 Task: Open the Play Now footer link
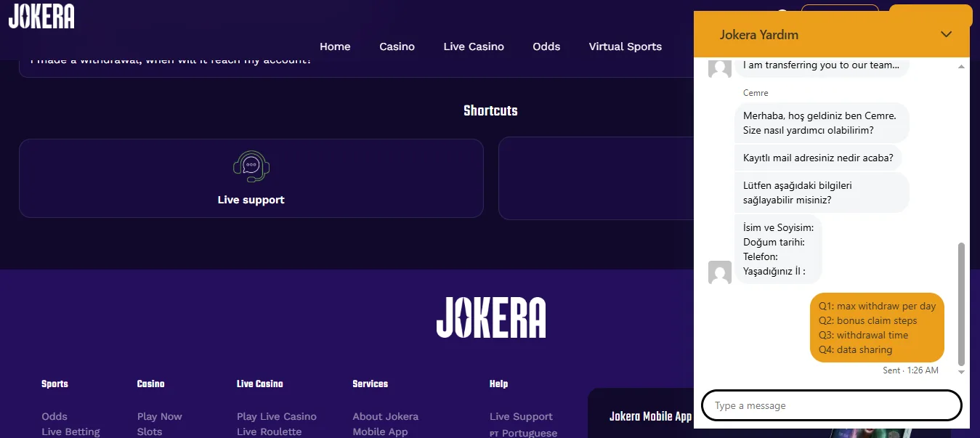159,416
